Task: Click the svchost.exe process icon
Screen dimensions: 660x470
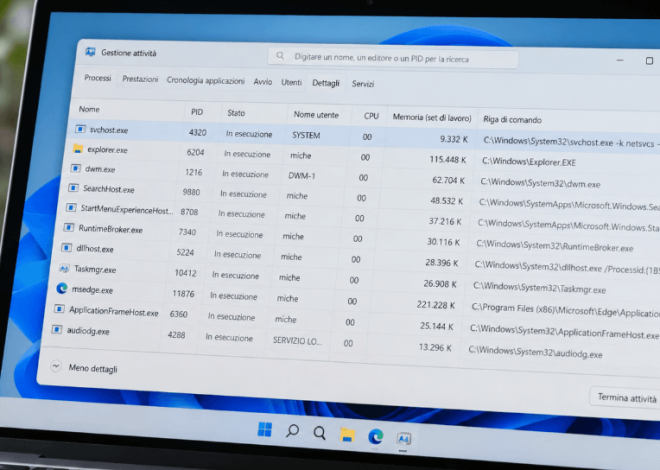Action: click(80, 129)
